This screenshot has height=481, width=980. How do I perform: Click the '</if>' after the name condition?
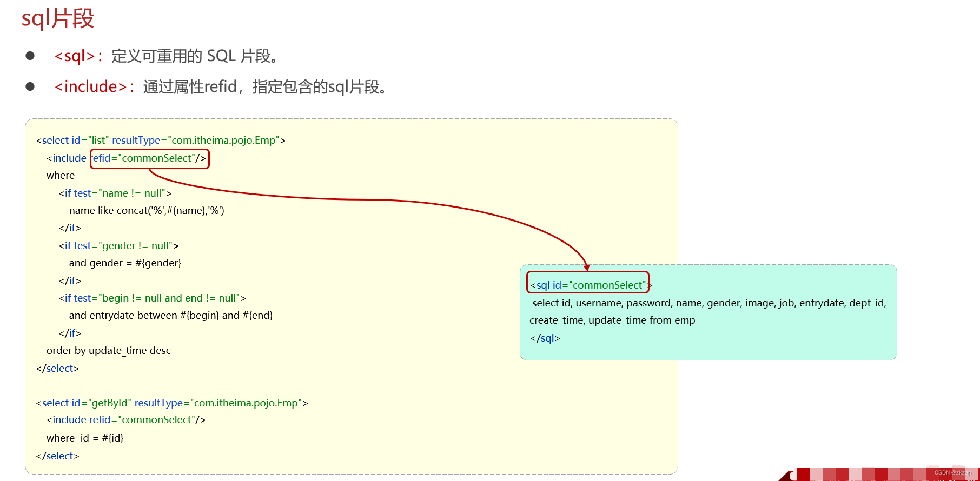pos(70,228)
